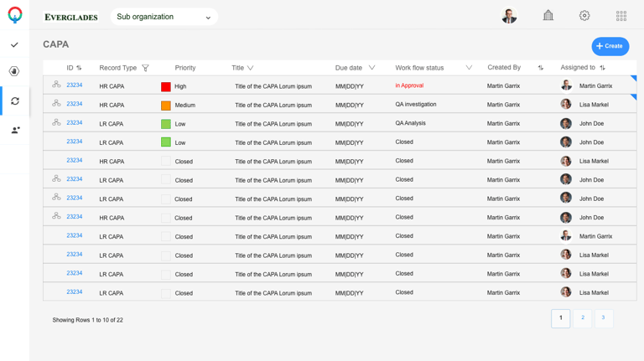
Task: Open the settings gear icon
Action: (x=584, y=16)
